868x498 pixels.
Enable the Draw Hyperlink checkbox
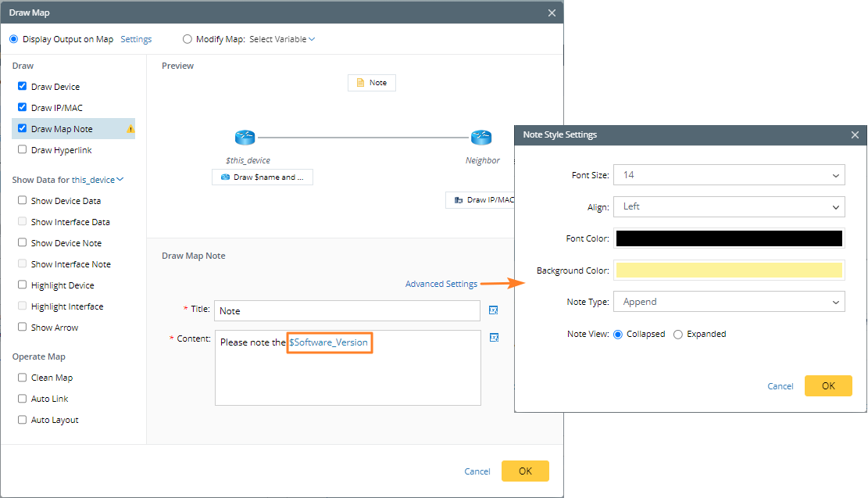[22, 149]
